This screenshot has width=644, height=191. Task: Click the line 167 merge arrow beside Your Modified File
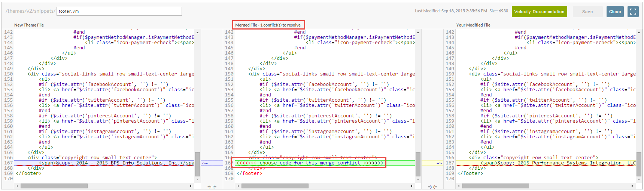click(439, 163)
